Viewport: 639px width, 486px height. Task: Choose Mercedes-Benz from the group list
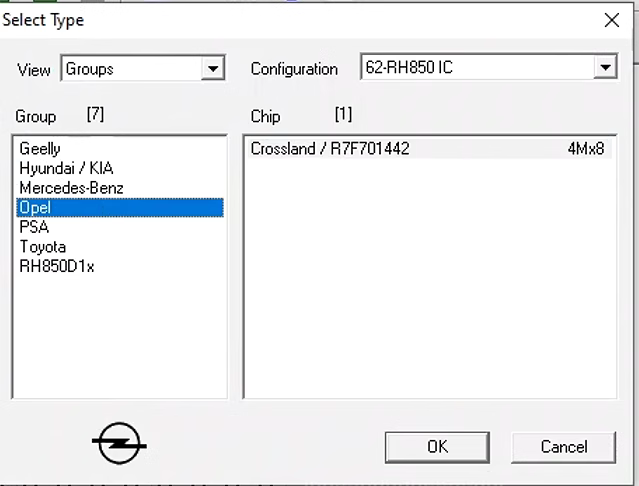71,188
